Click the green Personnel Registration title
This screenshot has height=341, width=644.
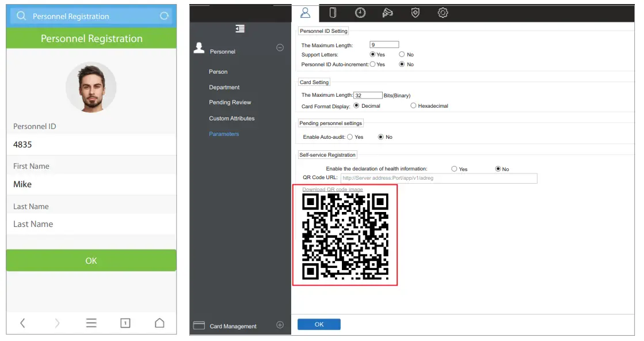point(91,38)
